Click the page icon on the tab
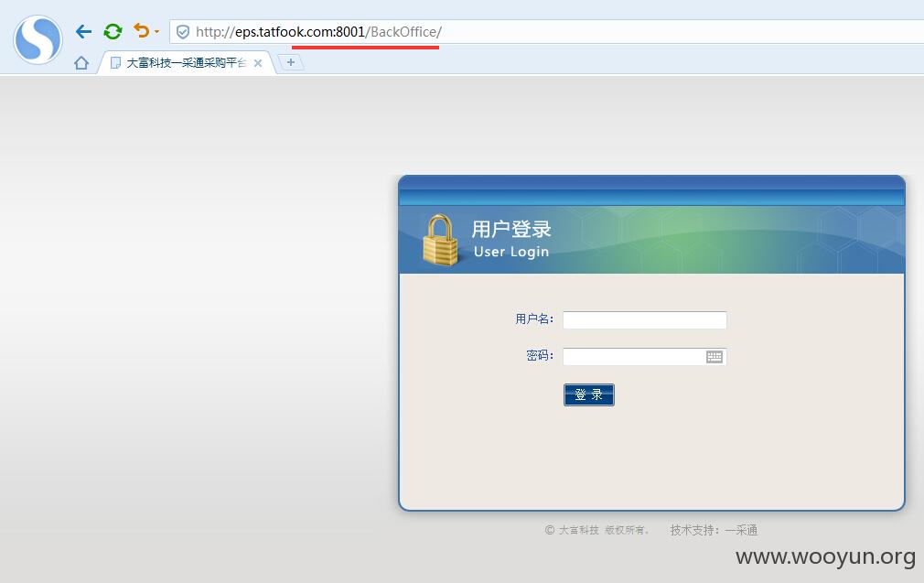 tap(115, 62)
